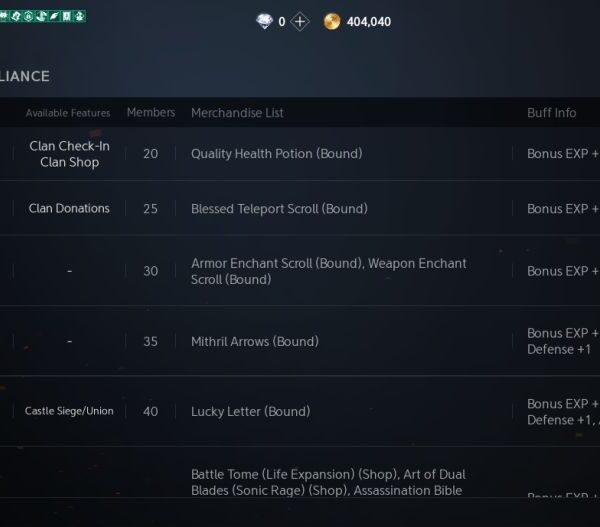Click the Mithril Arrows (Bound) entry

click(x=254, y=341)
